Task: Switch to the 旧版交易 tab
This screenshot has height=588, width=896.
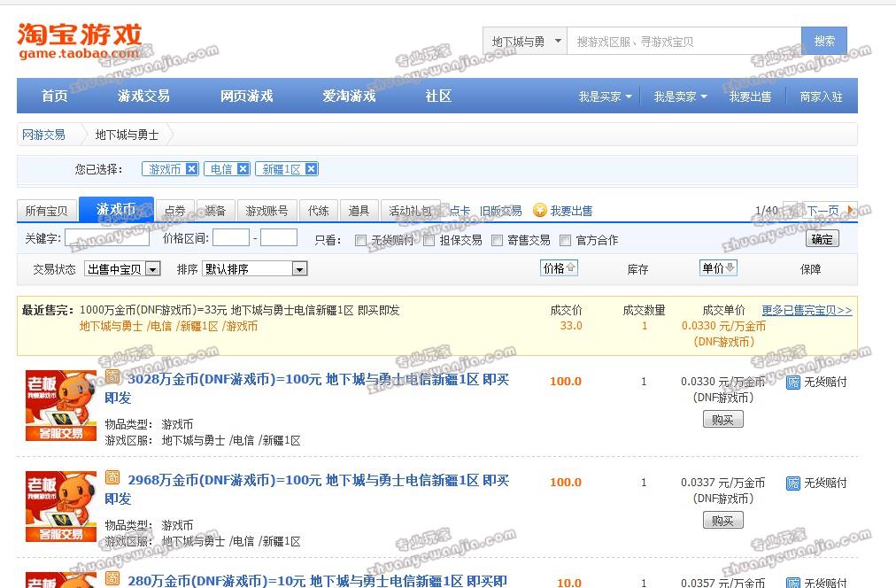Action: tap(500, 211)
